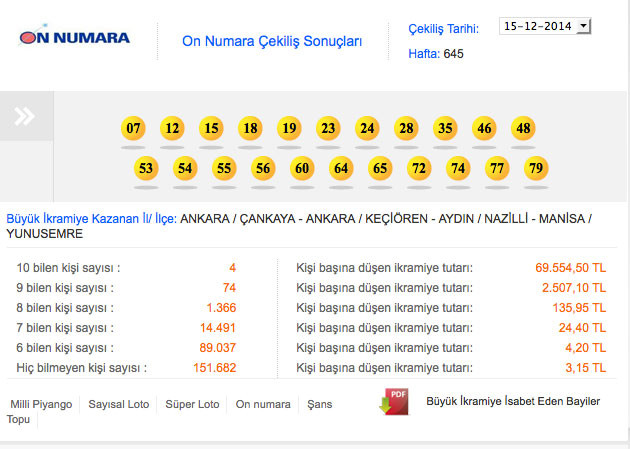630x449 pixels.
Task: Click yellow ball number 55
Action: pyautogui.click(x=224, y=168)
